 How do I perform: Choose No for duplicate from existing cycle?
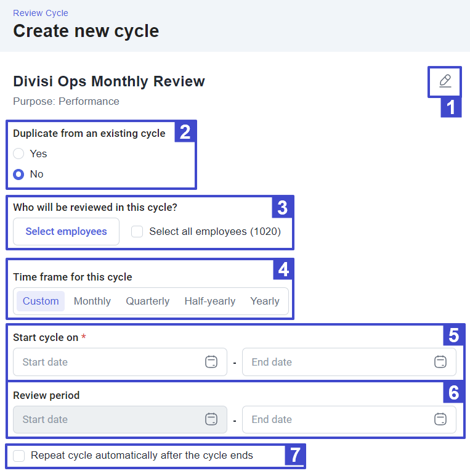(x=19, y=174)
